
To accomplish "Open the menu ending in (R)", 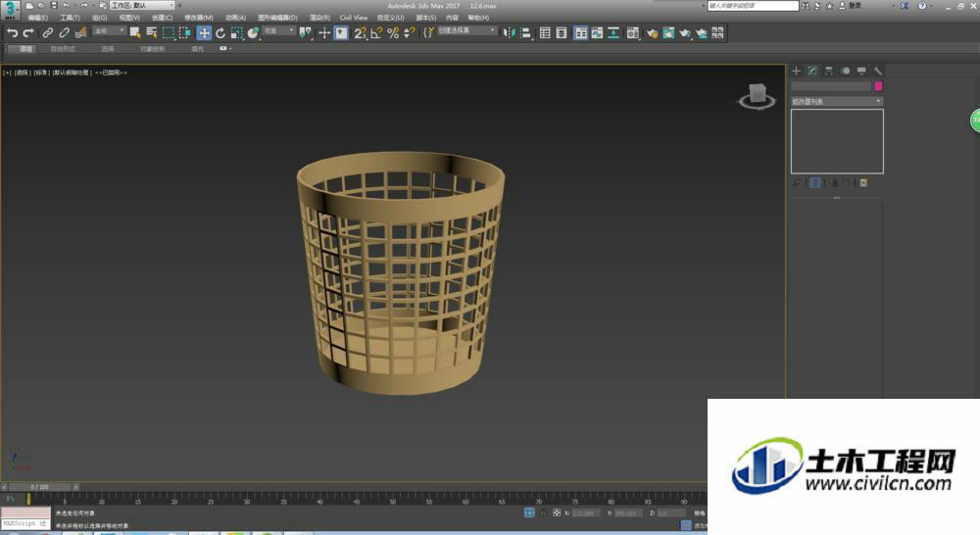I will pos(320,18).
